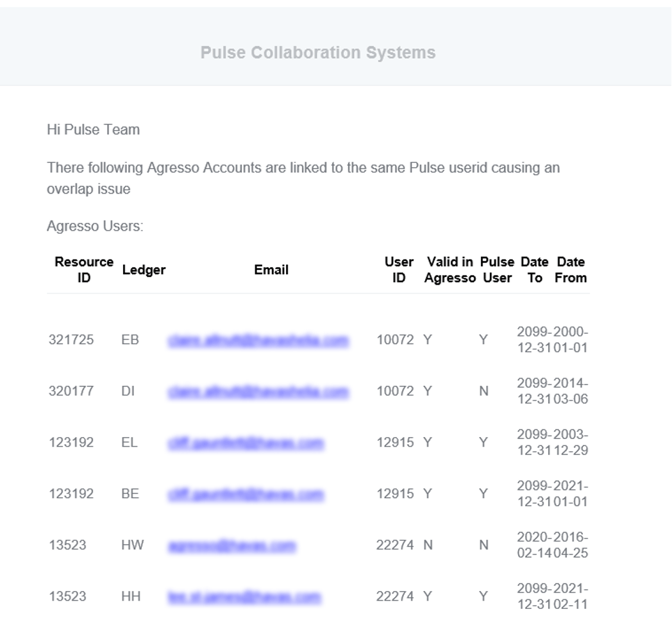Open email link in the DI ledger row
Screen dimensions: 672x623
click(258, 392)
